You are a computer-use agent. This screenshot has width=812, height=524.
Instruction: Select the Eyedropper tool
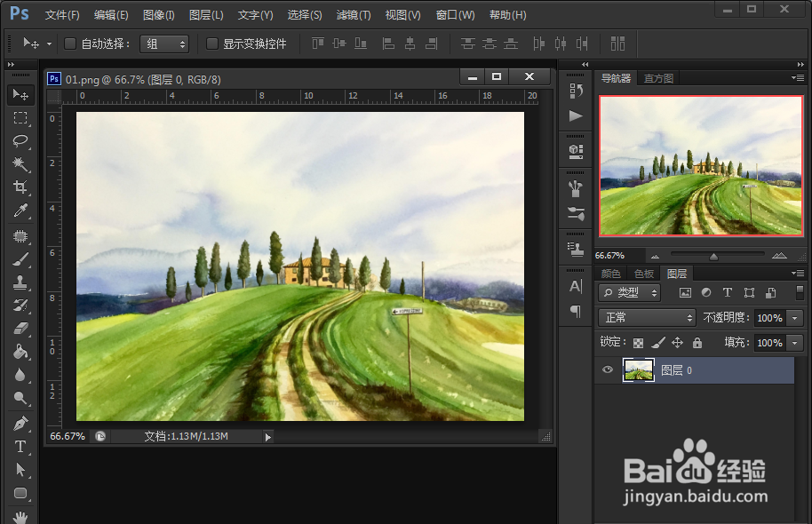[20, 210]
